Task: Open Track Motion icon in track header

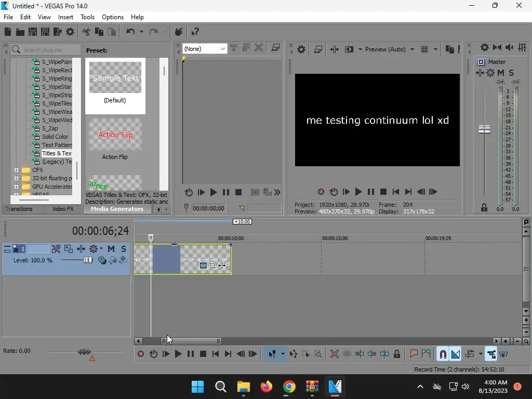Action: coord(69,249)
